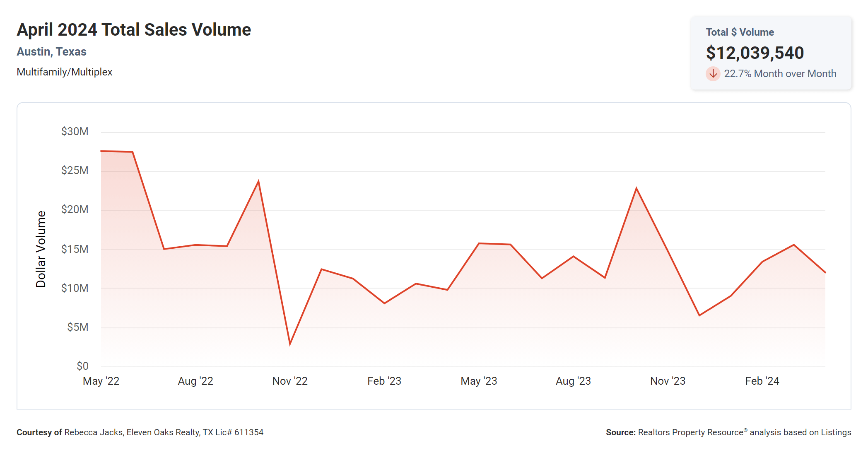
Task: Click the Feb '23 x-axis label
Action: coord(384,381)
